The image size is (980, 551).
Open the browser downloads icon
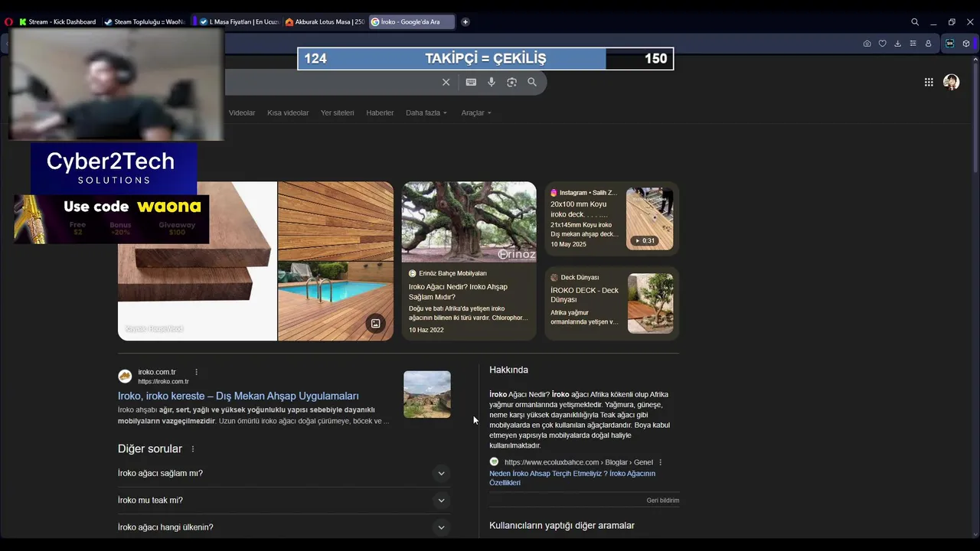tap(897, 44)
